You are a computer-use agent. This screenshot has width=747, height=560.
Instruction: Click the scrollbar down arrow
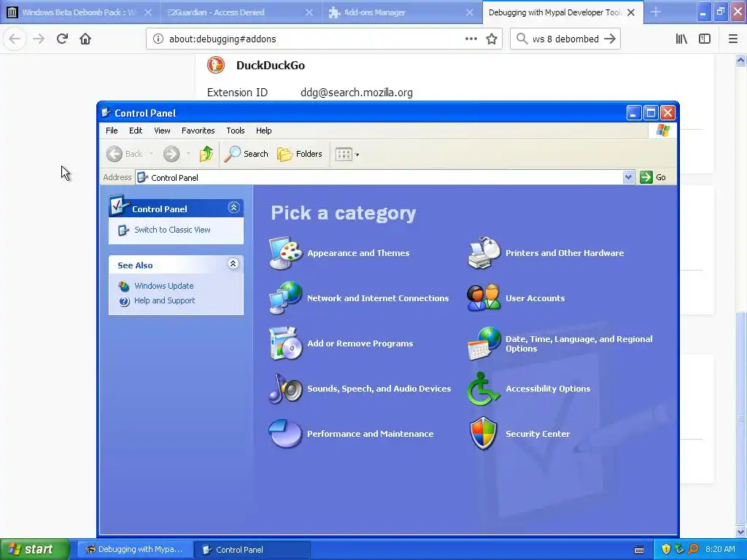coord(740,532)
